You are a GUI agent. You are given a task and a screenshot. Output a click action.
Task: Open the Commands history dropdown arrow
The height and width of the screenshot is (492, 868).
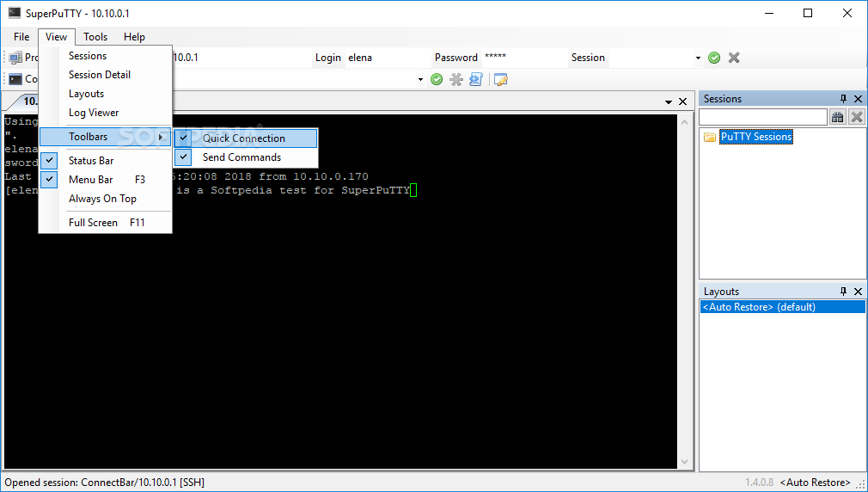click(420, 80)
